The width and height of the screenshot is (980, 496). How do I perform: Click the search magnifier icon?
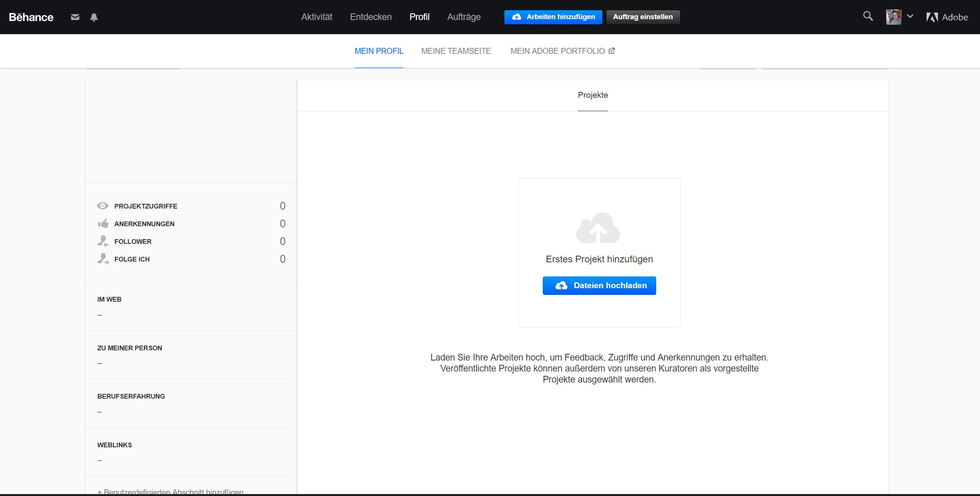pos(868,16)
